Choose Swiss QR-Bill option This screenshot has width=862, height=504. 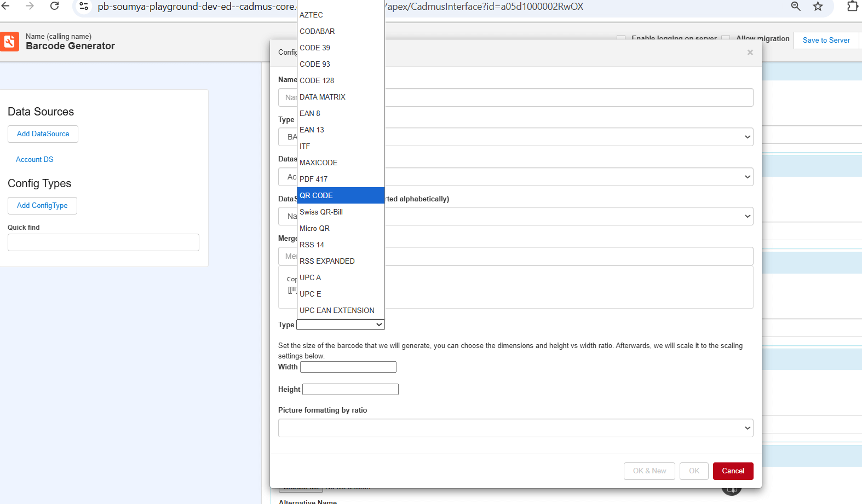click(x=341, y=212)
